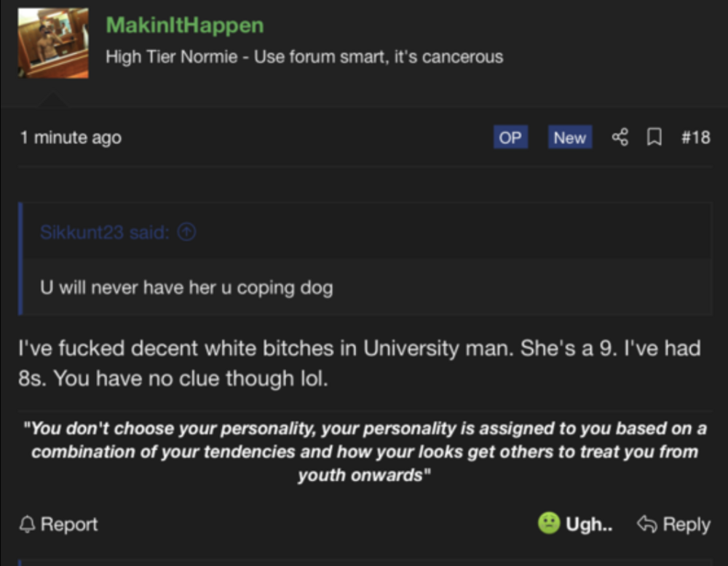The image size is (728, 566).
Task: Click the post text mentioning 'University man'
Action: click(360, 363)
